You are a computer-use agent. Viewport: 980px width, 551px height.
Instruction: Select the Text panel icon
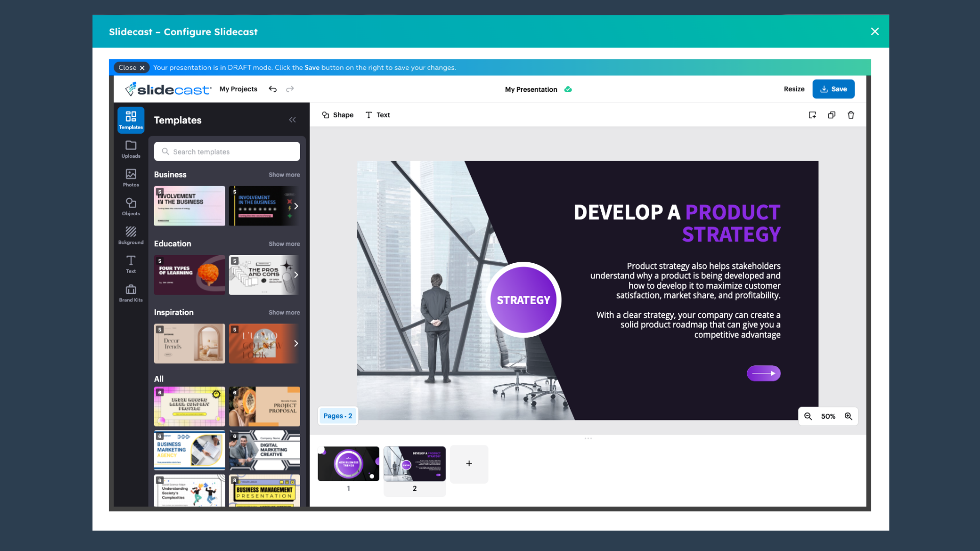131,264
